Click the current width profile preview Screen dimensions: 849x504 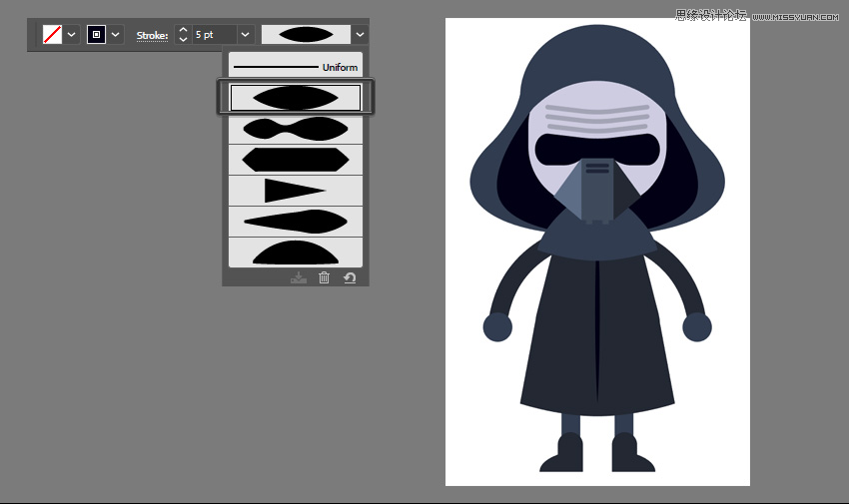[x=306, y=35]
